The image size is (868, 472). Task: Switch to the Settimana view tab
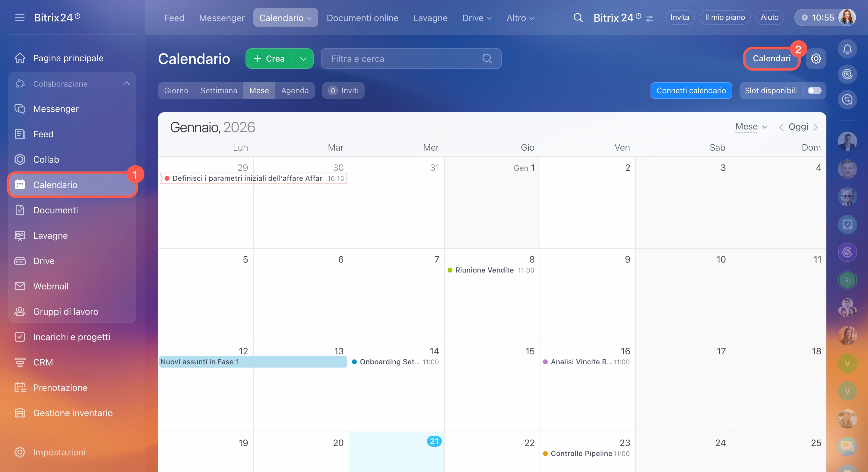click(219, 91)
